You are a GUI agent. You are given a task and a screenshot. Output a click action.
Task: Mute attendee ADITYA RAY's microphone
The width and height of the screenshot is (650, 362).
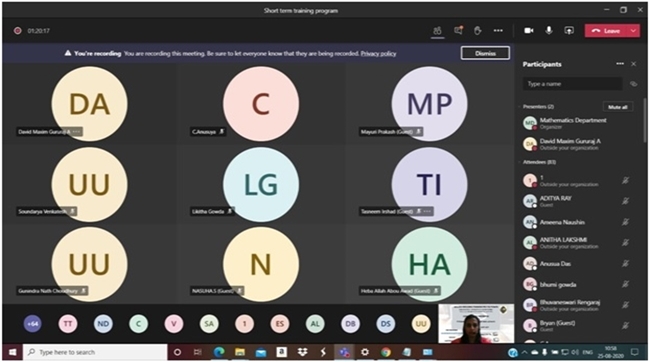tap(626, 201)
